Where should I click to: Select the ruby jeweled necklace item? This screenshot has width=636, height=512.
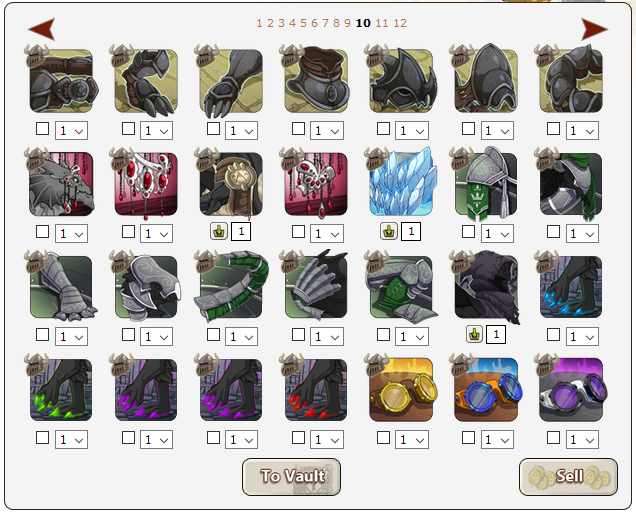pos(146,183)
